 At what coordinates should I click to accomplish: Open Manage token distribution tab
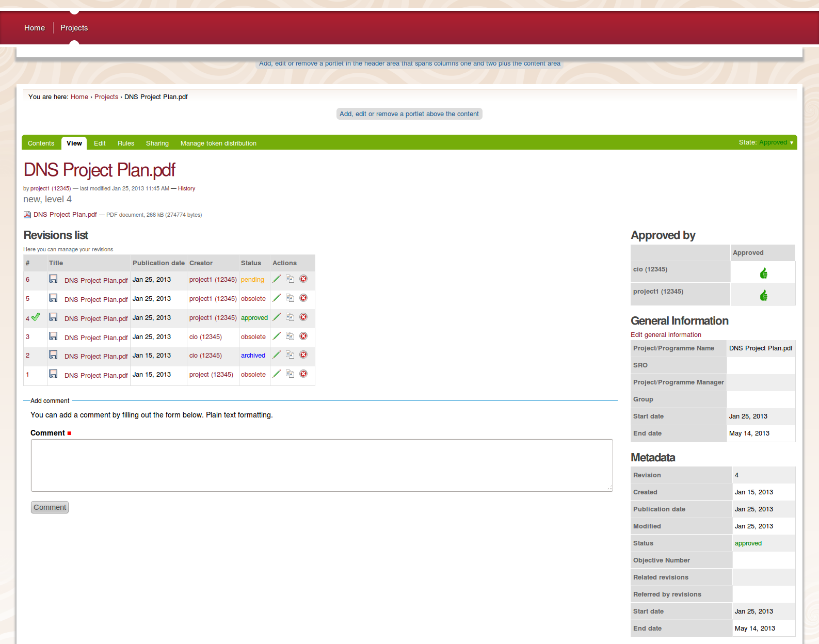(218, 143)
